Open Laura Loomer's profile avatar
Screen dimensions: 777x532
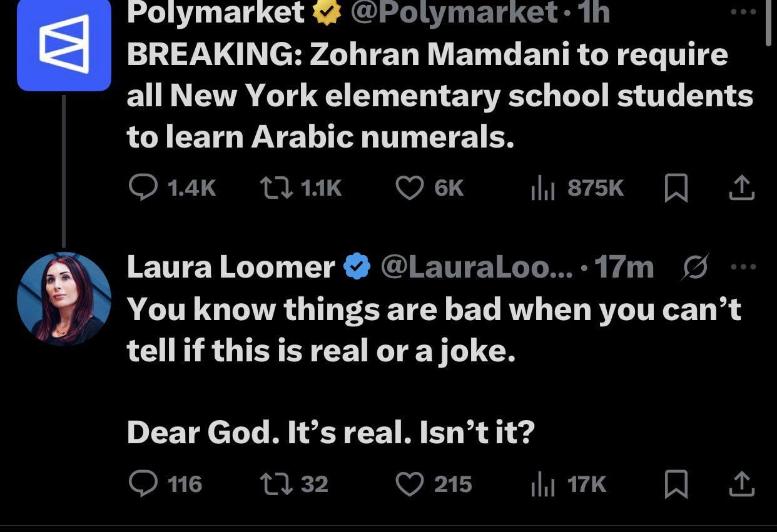click(64, 299)
